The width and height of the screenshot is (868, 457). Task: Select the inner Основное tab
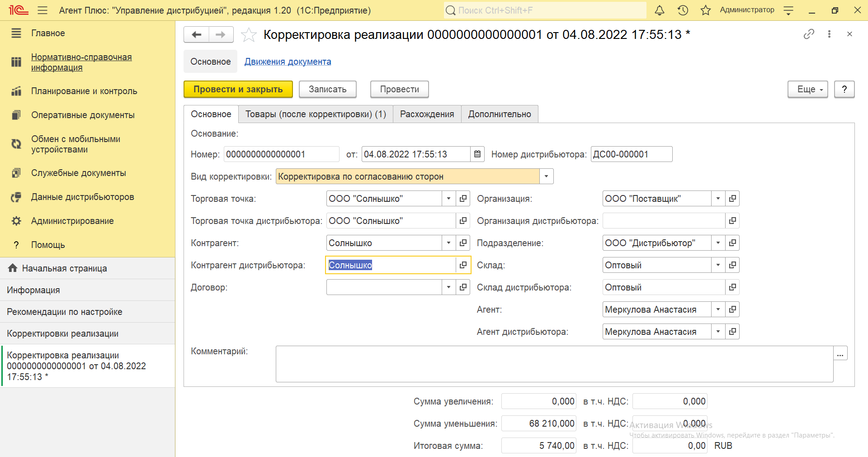point(211,114)
